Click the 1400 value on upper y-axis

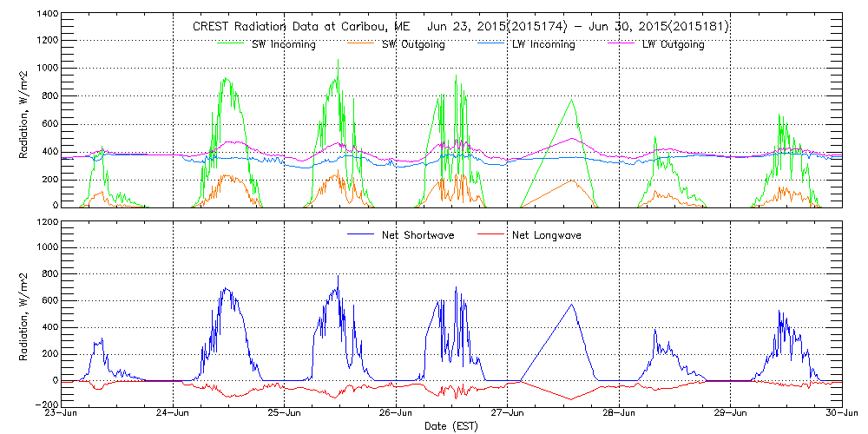47,15
